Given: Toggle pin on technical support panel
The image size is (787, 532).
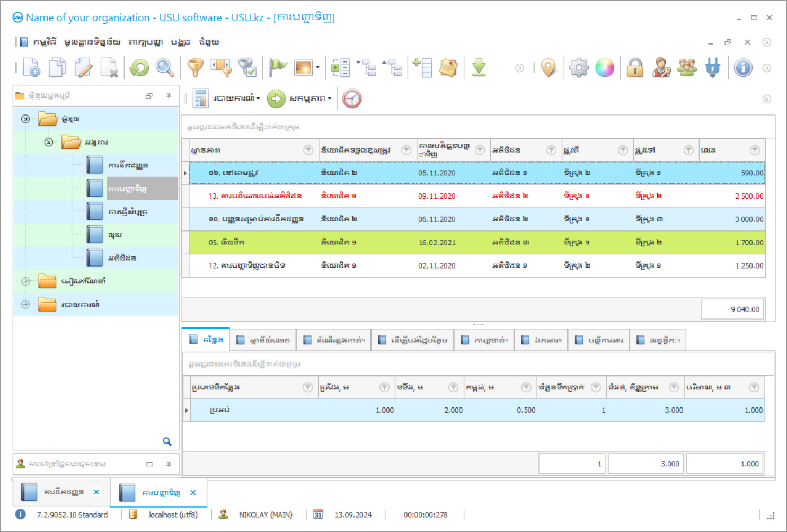Looking at the screenshot, I should coord(169,464).
